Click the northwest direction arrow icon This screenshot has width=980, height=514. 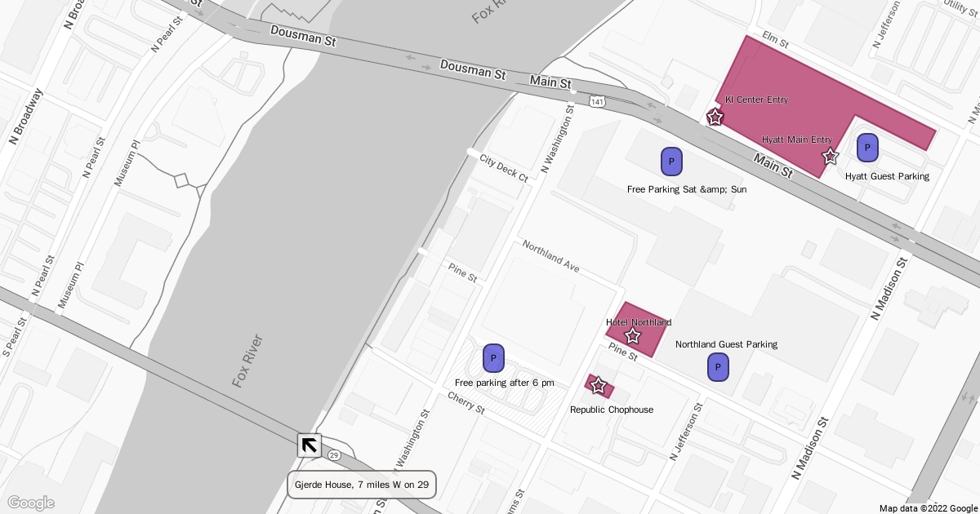(309, 445)
